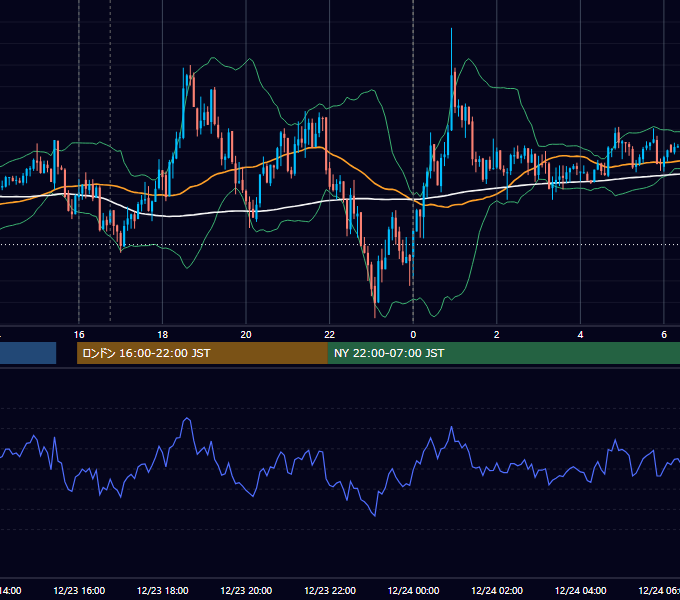The height and width of the screenshot is (600, 680).
Task: Click the ロンドン 16:00-22:00 JST session bar
Action: click(202, 353)
